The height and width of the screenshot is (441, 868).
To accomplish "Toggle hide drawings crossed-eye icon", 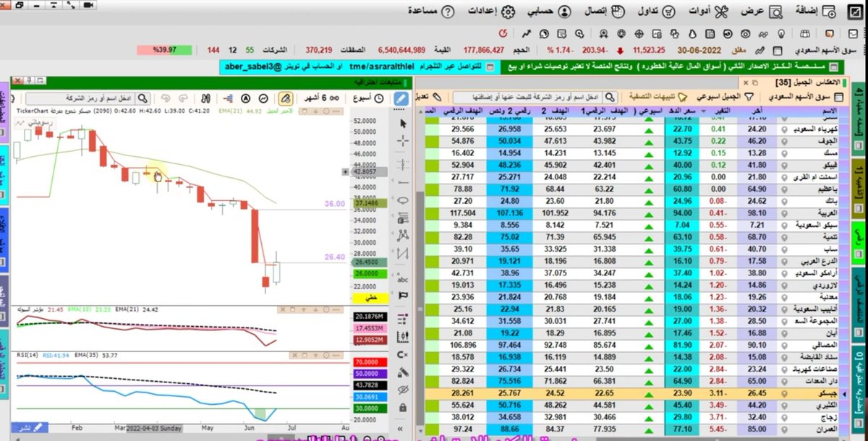I will [403, 390].
